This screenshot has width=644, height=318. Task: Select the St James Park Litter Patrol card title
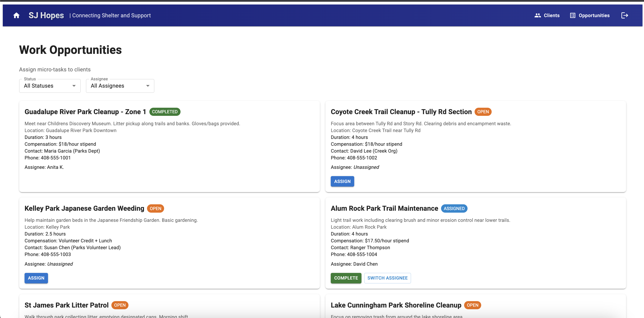click(x=67, y=305)
